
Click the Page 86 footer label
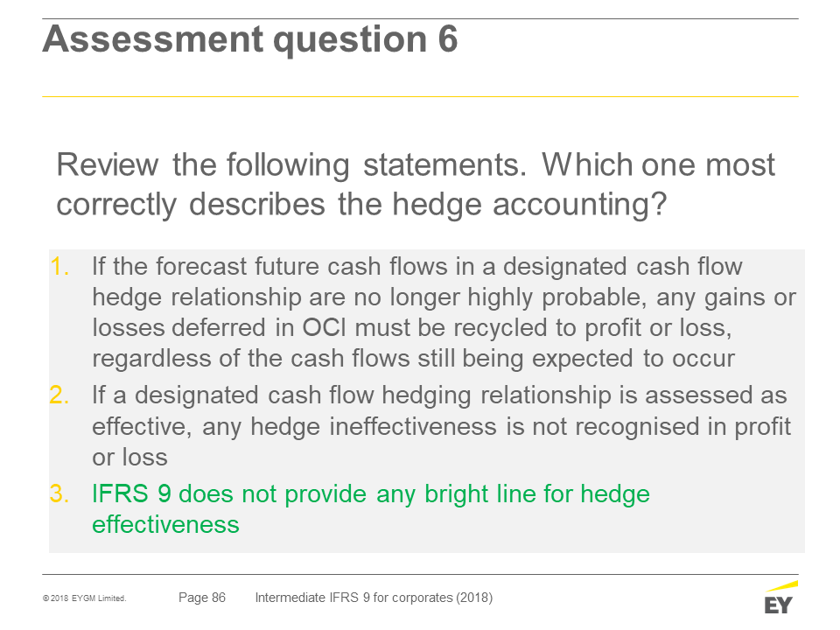202,598
